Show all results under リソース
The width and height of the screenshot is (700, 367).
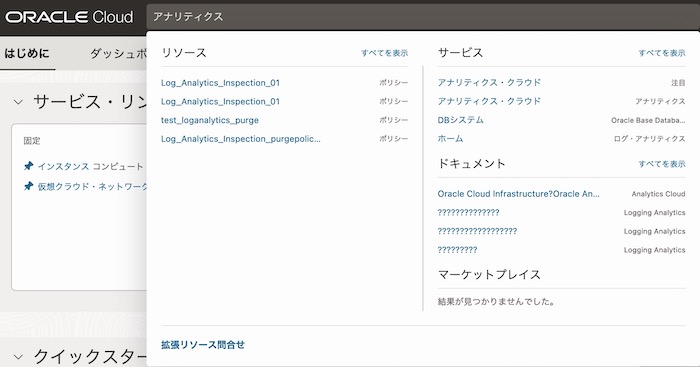pyautogui.click(x=384, y=53)
